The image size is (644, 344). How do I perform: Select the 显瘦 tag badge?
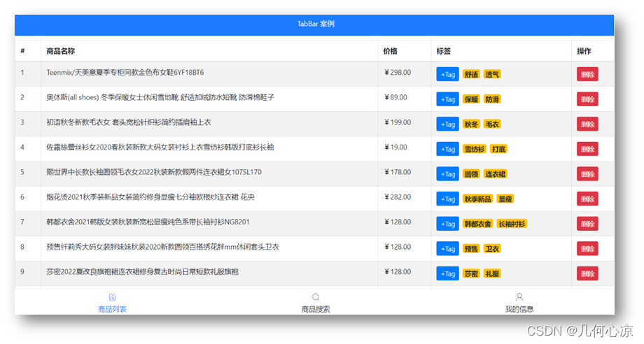[505, 199]
